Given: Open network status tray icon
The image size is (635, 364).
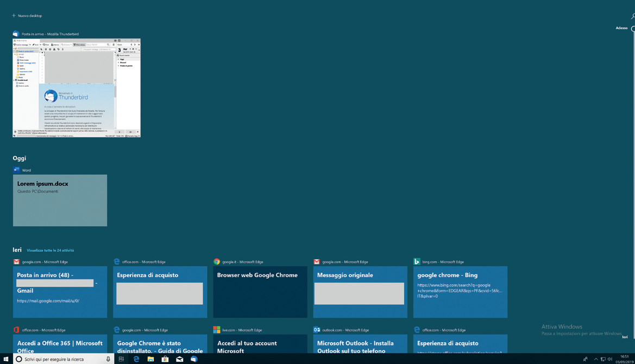Looking at the screenshot, I should coord(603,359).
